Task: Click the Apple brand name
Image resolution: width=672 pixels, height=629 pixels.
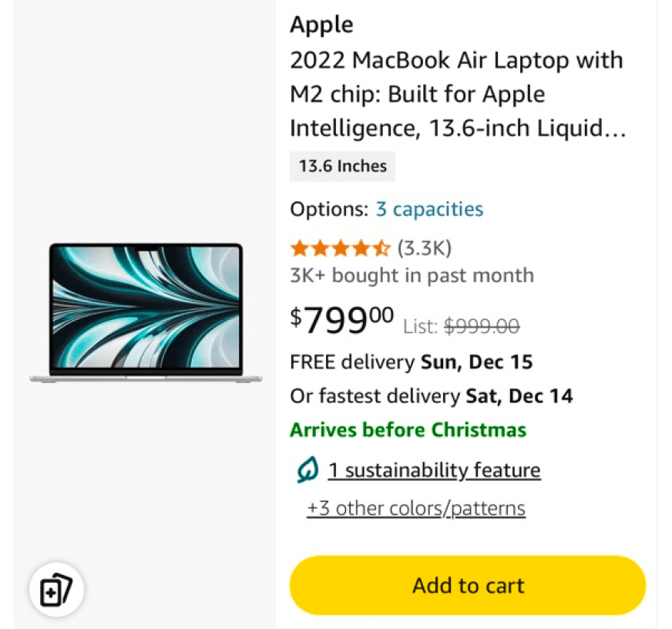Action: (x=321, y=25)
